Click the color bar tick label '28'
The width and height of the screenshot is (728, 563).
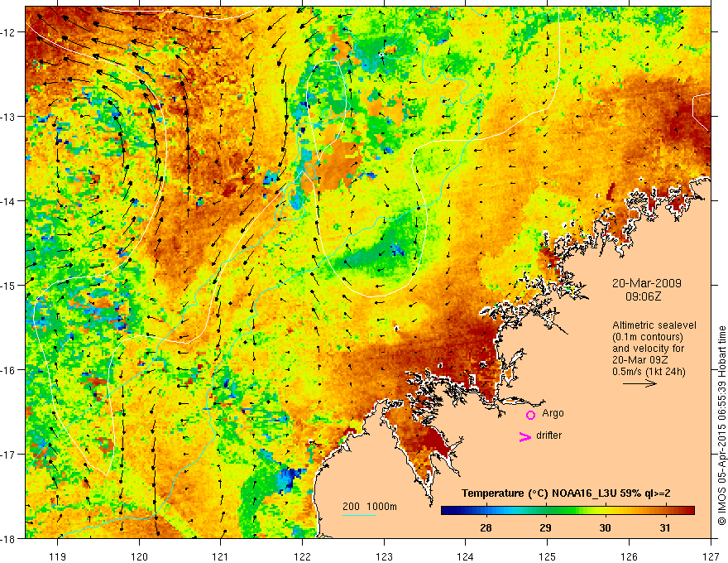pyautogui.click(x=486, y=528)
